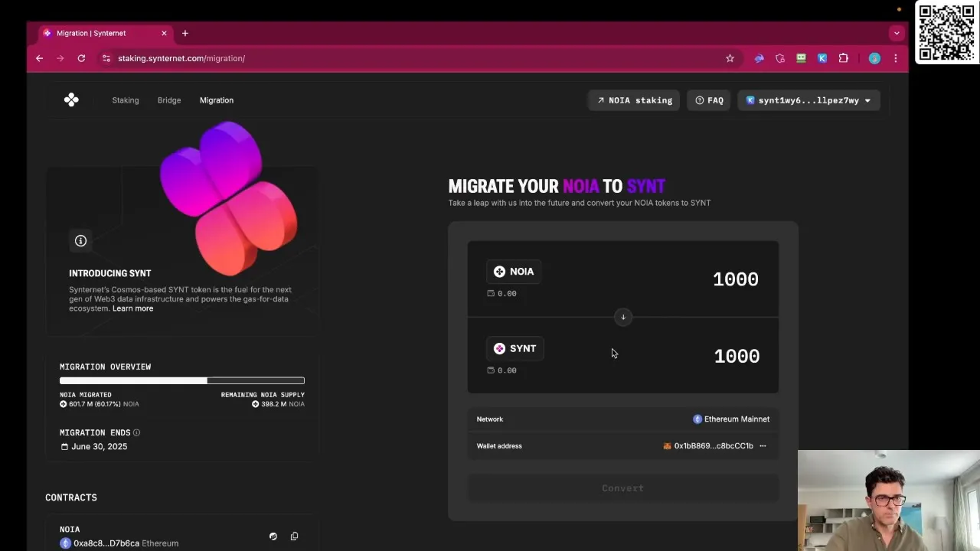Image resolution: width=980 pixels, height=551 pixels.
Task: Click the remaining supply 398.2 M value
Action: (278, 404)
